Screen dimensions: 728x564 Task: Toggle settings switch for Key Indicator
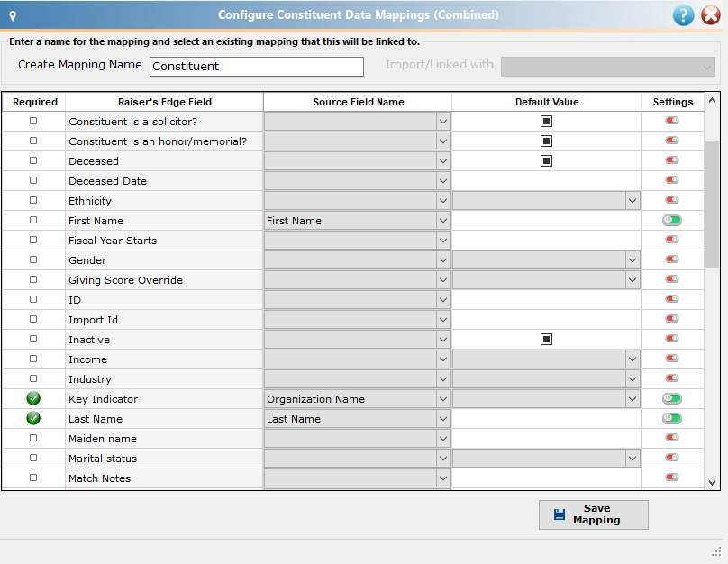pyautogui.click(x=672, y=398)
